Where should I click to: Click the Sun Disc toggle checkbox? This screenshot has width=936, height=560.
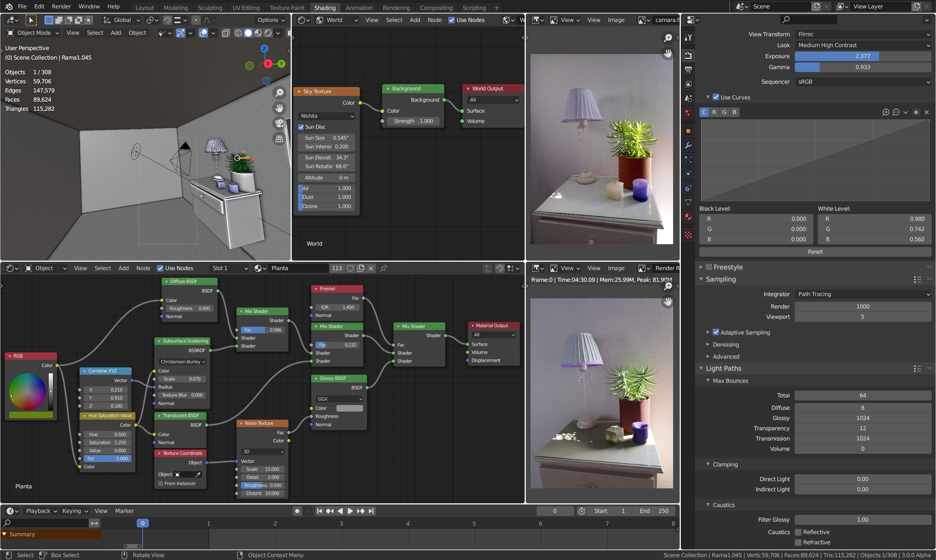coord(302,127)
